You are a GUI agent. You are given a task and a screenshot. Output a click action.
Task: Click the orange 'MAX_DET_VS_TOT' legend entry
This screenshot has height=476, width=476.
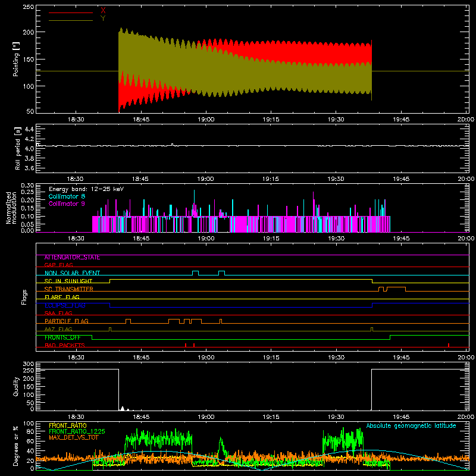click(74, 437)
